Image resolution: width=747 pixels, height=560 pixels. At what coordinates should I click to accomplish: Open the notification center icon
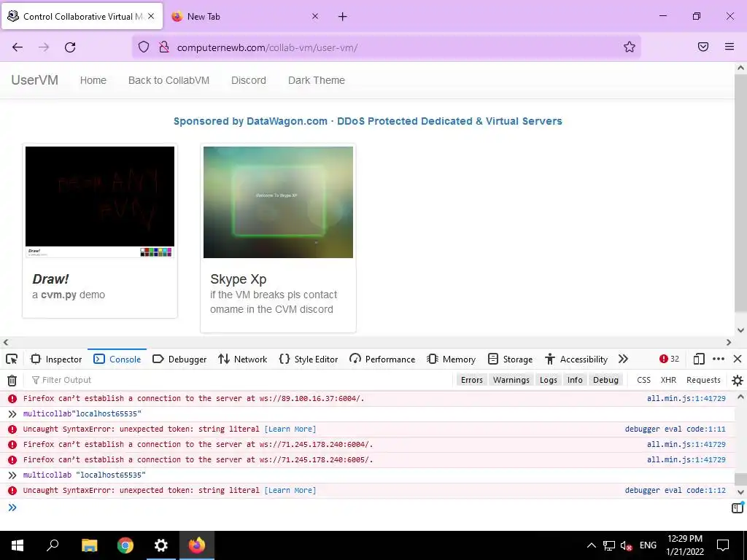click(x=723, y=545)
